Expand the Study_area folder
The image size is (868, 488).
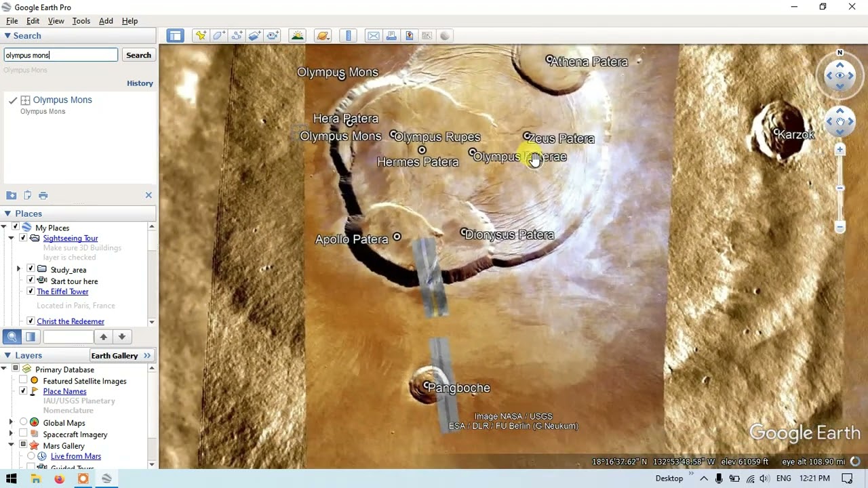point(18,269)
